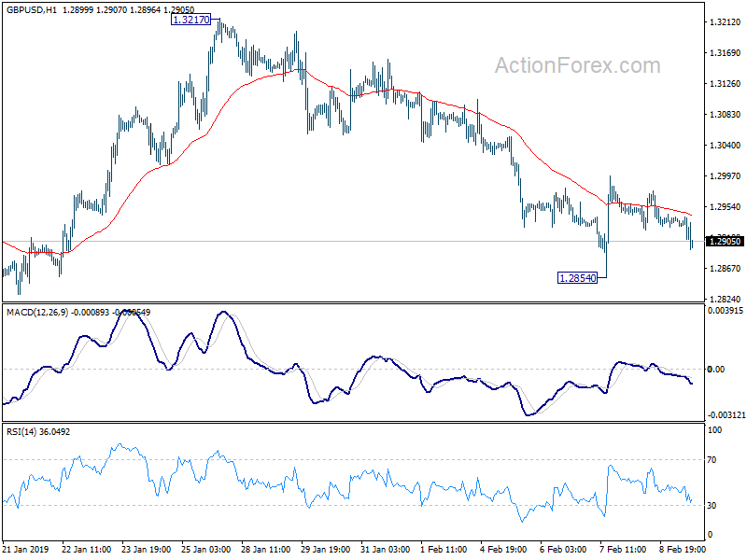The height and width of the screenshot is (560, 747).
Task: Click the GBPUSD,H1 chart title text
Action: click(x=32, y=9)
